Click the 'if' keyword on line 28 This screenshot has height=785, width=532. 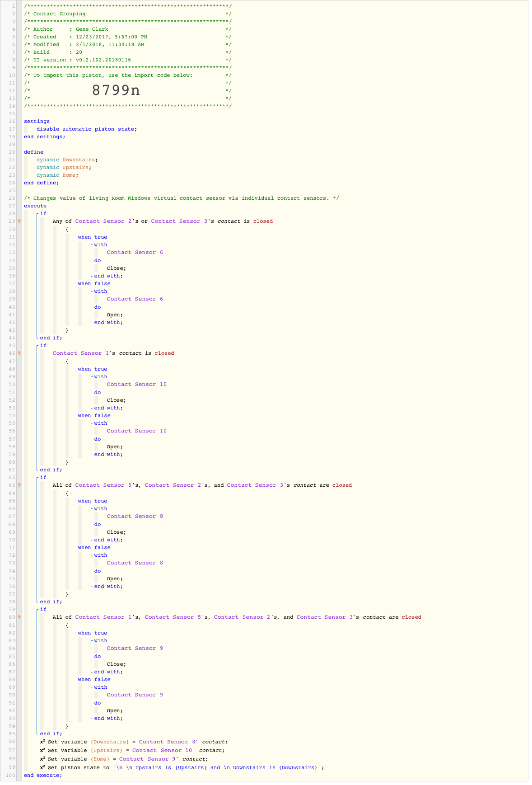[43, 214]
